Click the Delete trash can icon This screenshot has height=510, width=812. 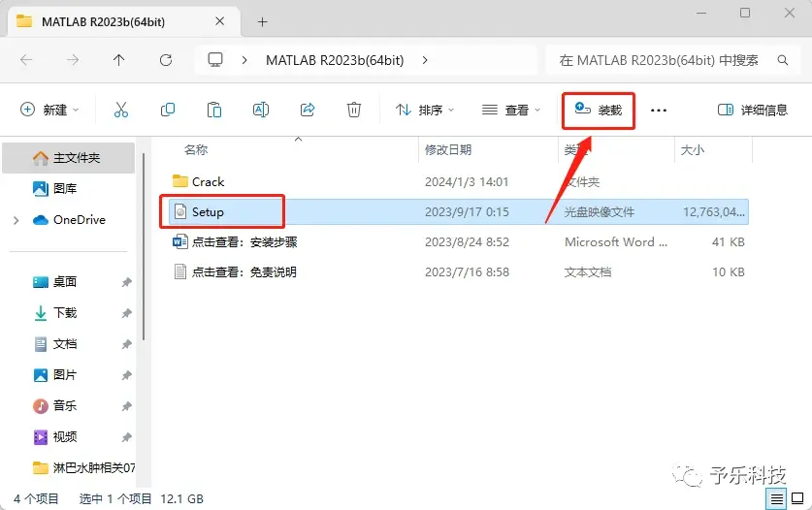tap(354, 110)
